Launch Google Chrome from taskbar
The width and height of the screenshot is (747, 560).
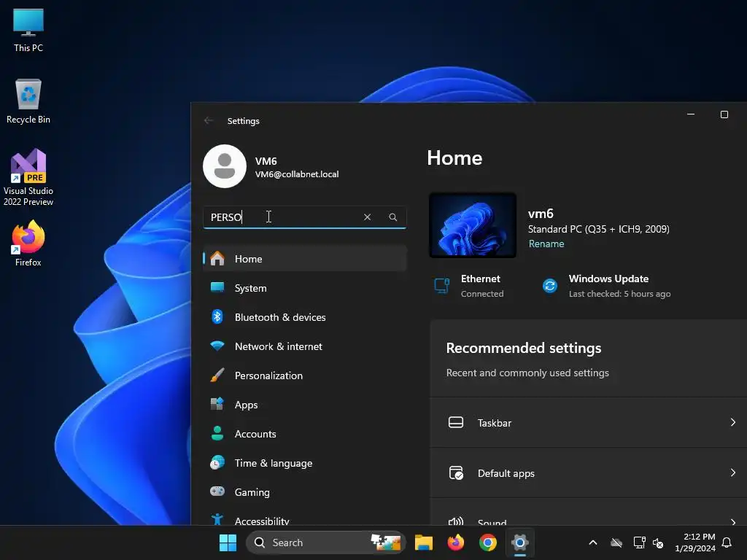(x=488, y=542)
